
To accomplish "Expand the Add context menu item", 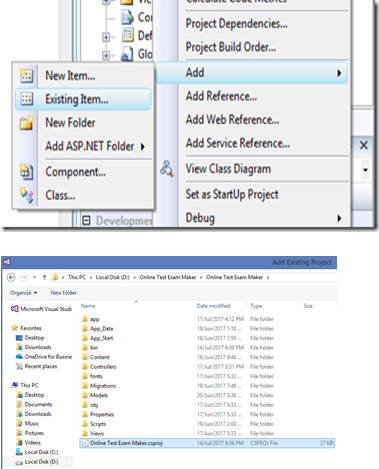I will point(252,72).
